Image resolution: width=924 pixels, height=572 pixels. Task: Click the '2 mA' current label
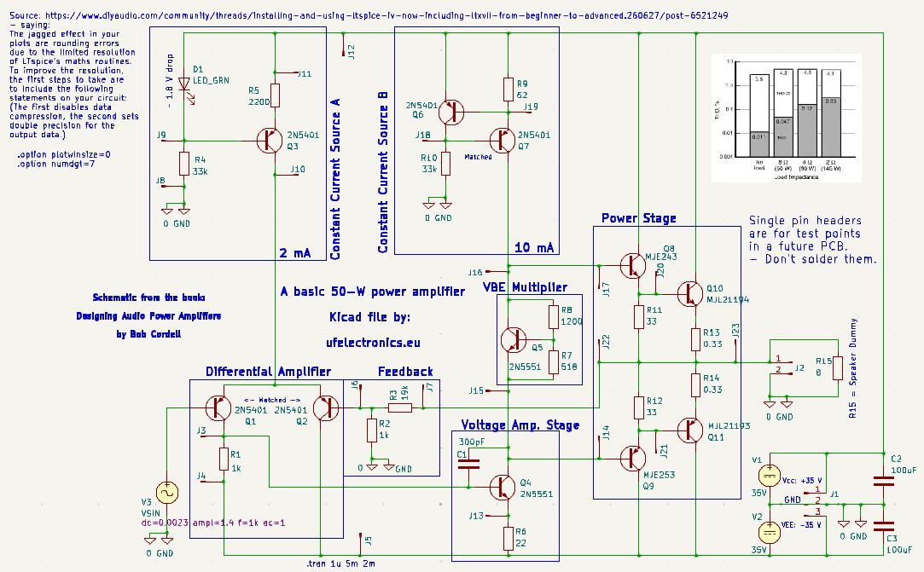tap(294, 252)
